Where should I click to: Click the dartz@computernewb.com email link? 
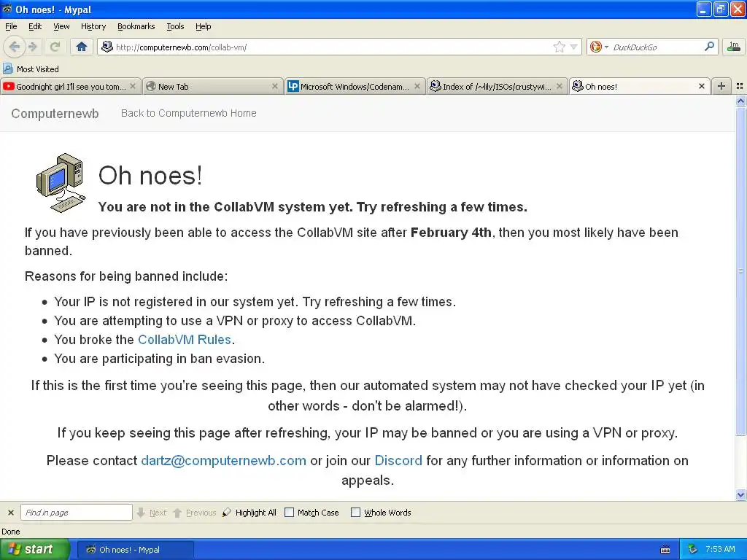click(223, 461)
